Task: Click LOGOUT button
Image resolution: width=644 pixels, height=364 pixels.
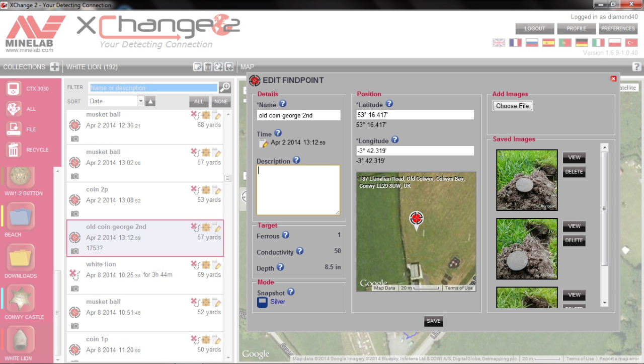Action: pyautogui.click(x=535, y=29)
